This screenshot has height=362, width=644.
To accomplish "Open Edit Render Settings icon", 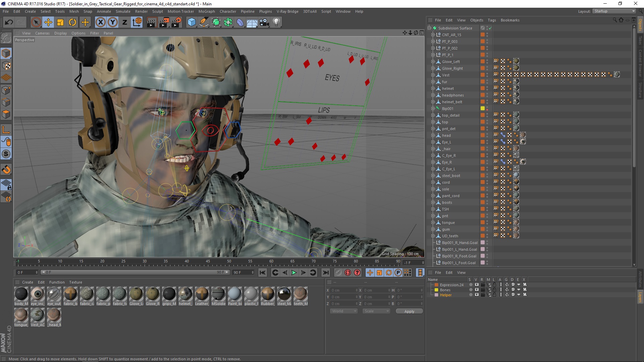I will (x=176, y=22).
